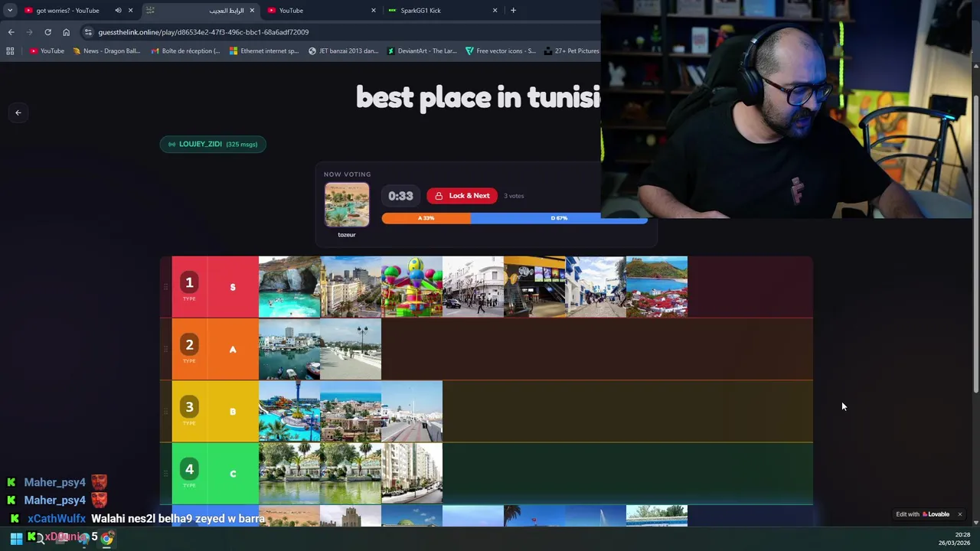Open the YouTube bookmark
Screen dimensions: 980x551
tap(47, 51)
